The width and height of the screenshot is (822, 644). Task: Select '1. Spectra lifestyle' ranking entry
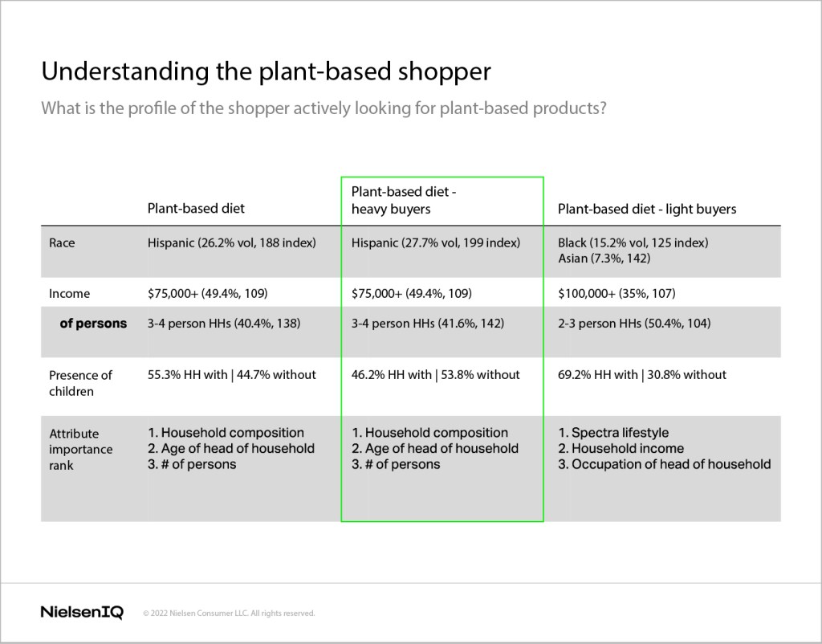[x=613, y=433]
